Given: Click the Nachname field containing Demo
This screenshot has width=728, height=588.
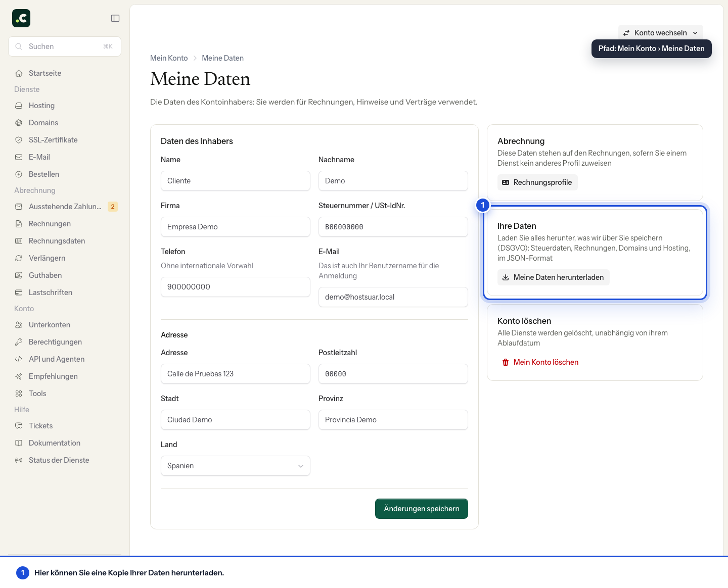Looking at the screenshot, I should pos(393,181).
